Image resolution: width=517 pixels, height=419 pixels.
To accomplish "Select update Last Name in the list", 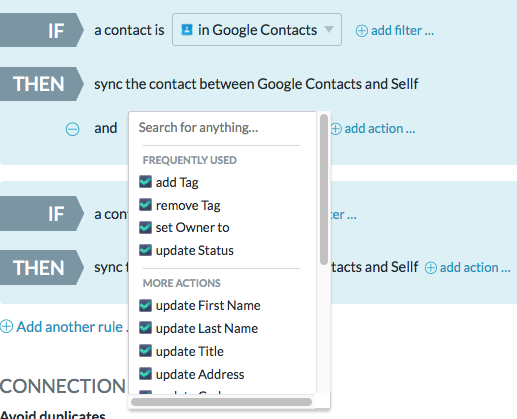I will pos(207,328).
